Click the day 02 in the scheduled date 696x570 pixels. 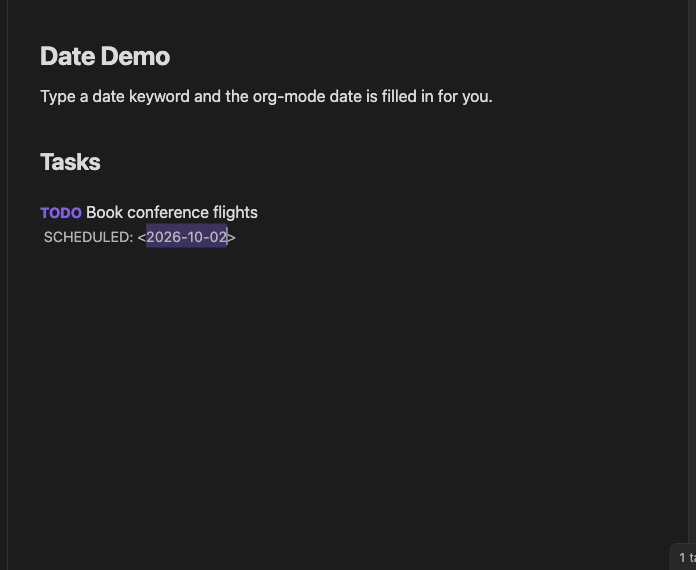pos(218,237)
